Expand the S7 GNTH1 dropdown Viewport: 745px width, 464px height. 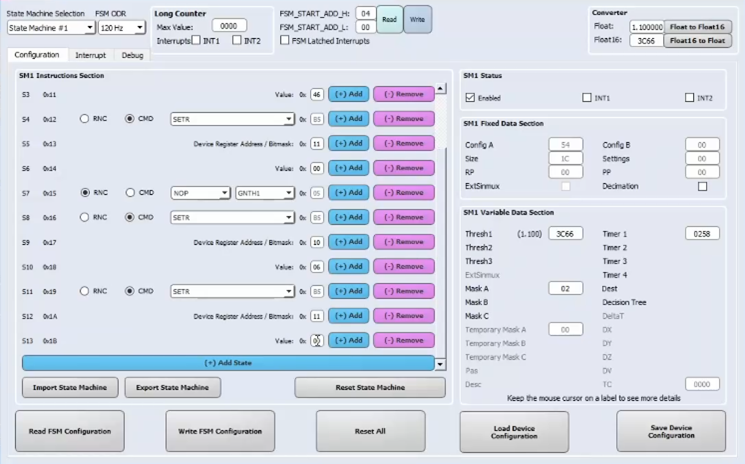tap(265, 193)
